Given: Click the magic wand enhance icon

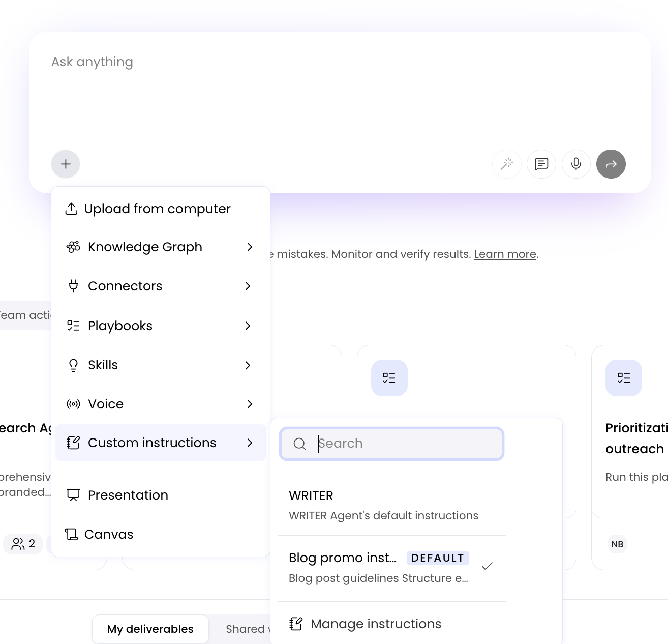Looking at the screenshot, I should point(507,164).
